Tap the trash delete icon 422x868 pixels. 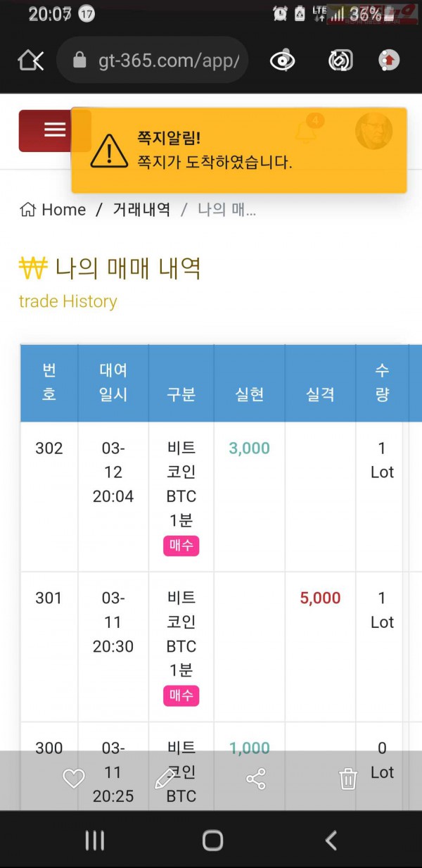click(348, 779)
